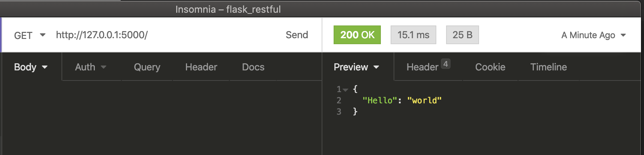Open the Preview mode dropdown
This screenshot has width=644, height=155.
(x=356, y=67)
